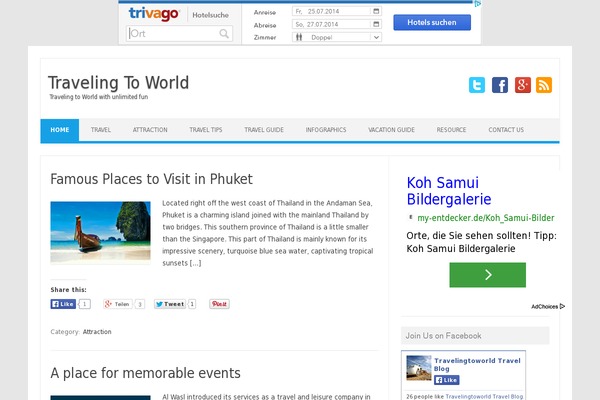Click the trivago logo
The width and height of the screenshot is (600, 400).
click(153, 14)
